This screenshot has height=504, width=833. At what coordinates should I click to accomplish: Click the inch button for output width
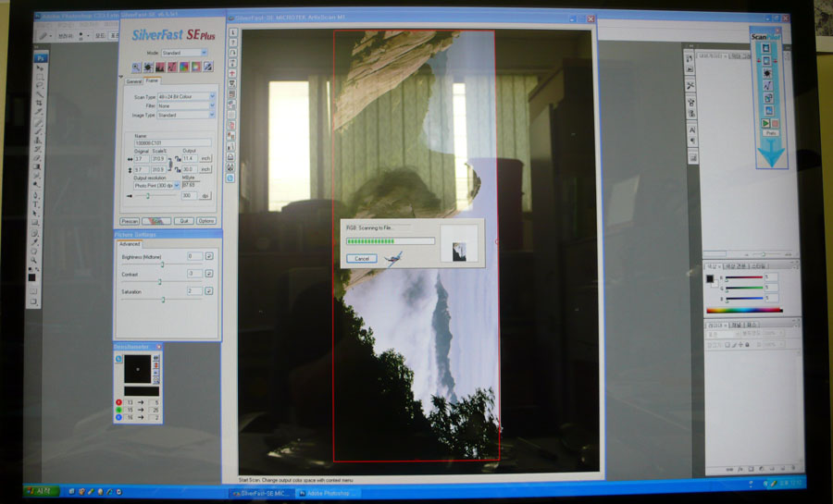click(x=205, y=159)
